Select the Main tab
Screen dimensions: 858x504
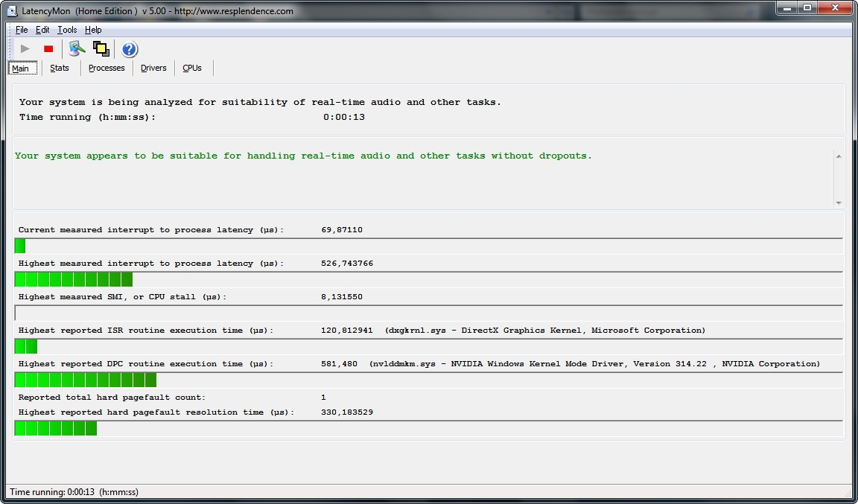tap(22, 68)
